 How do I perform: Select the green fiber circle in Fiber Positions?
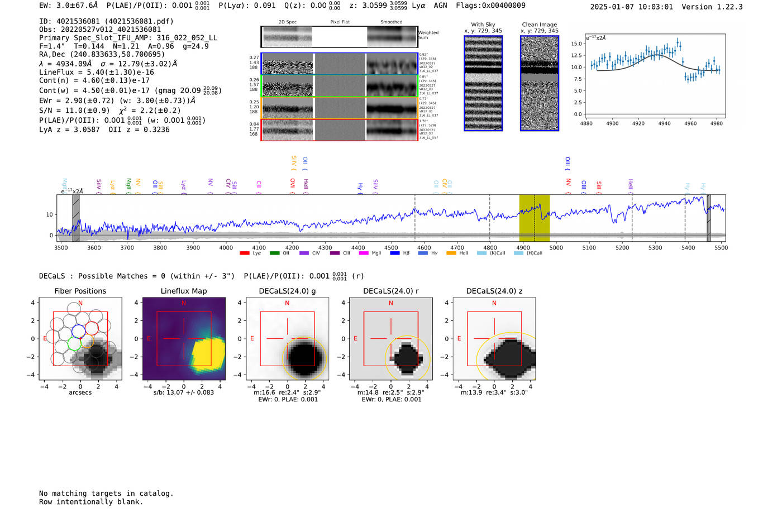[74, 343]
